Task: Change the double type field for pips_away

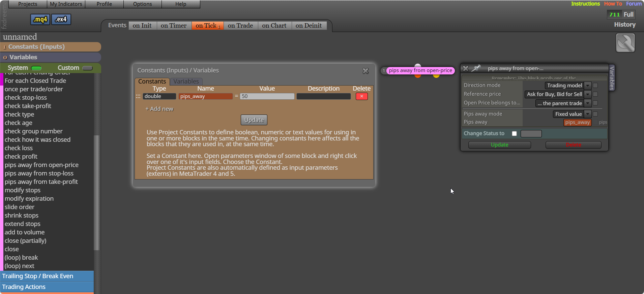Action: pos(159,96)
